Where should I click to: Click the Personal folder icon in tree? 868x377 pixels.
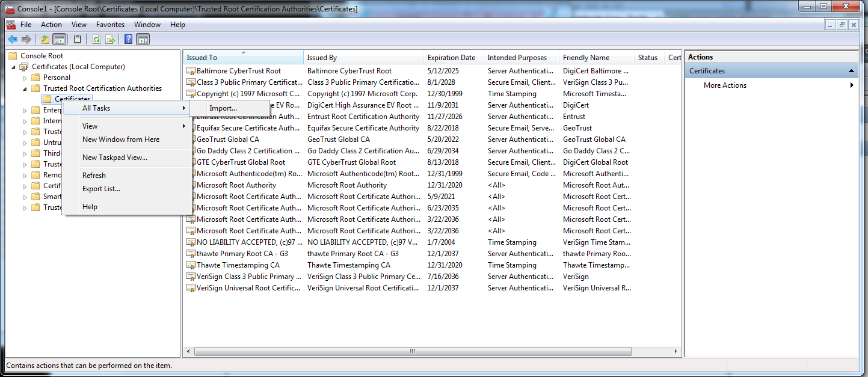tap(35, 78)
